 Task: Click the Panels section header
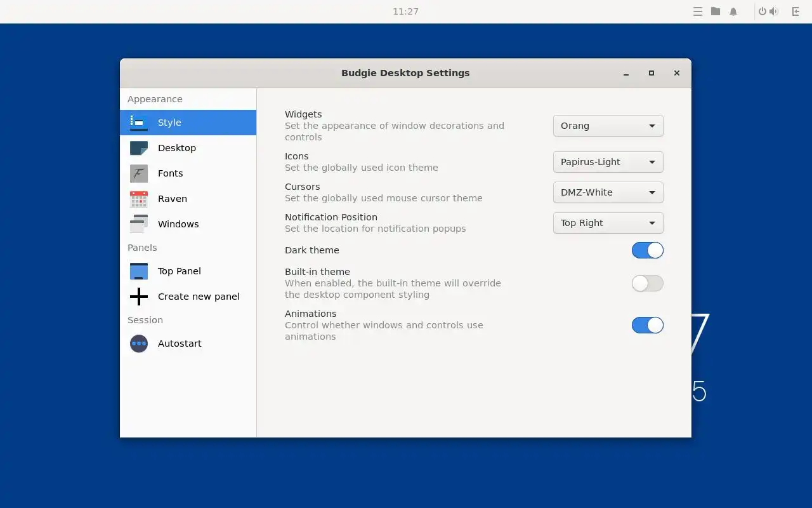click(142, 248)
